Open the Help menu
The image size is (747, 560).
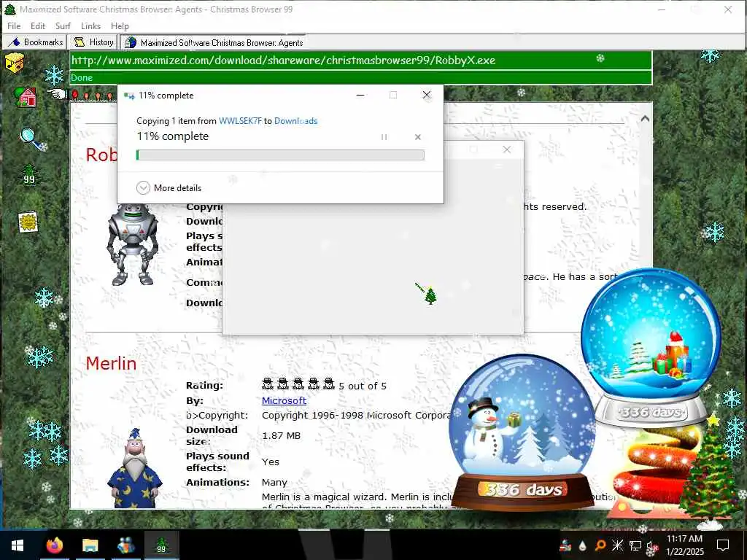120,26
